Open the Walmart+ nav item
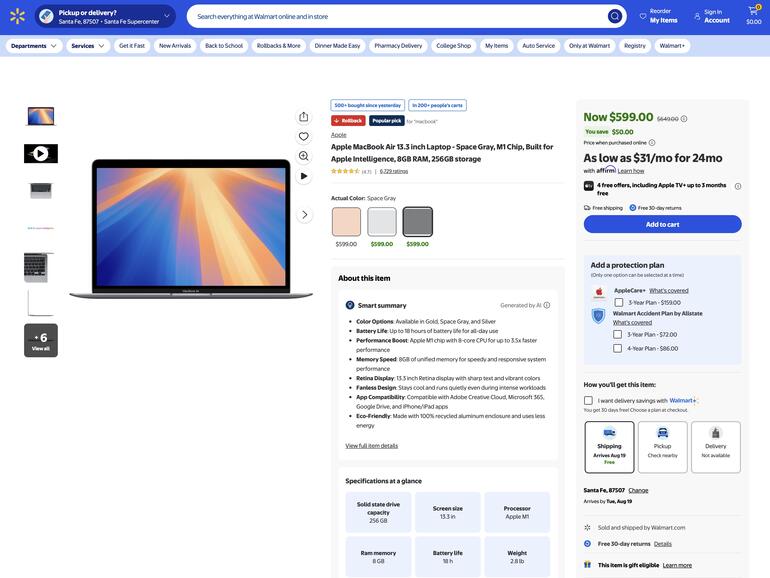The image size is (770, 578). click(x=672, y=46)
